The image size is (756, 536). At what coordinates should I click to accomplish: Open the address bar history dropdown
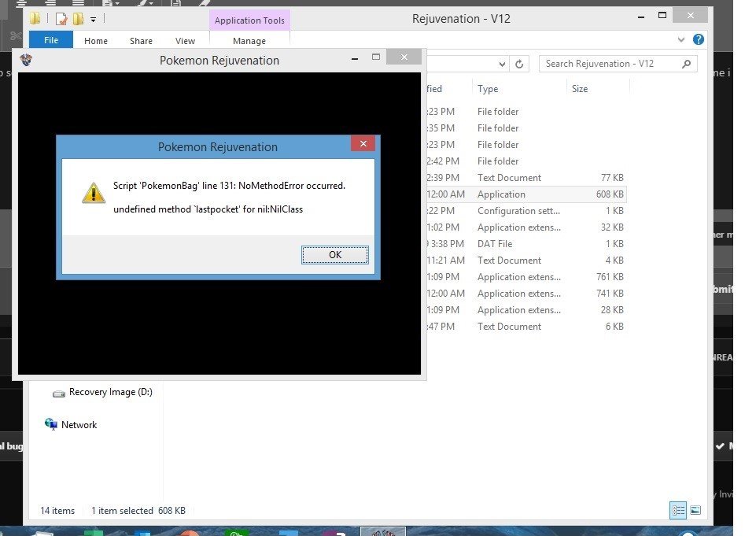tap(502, 65)
